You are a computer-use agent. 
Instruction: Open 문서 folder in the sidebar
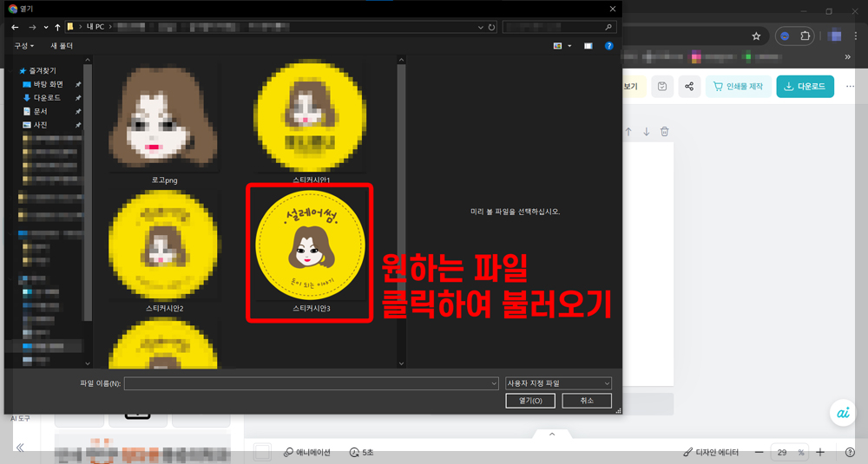pos(36,111)
